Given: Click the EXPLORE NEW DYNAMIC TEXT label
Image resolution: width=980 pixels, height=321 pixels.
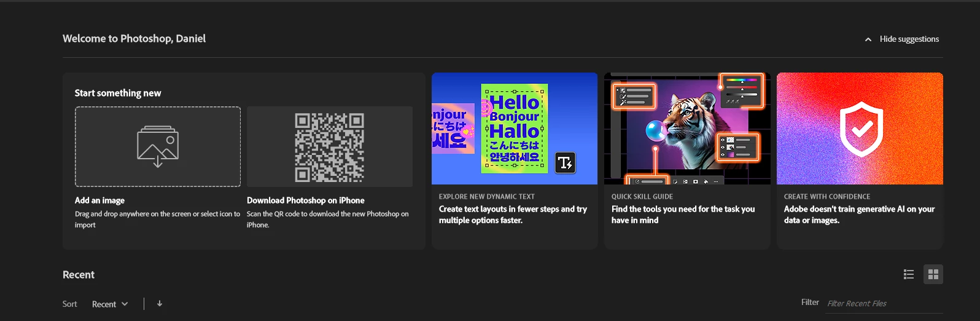Looking at the screenshot, I should (x=487, y=197).
